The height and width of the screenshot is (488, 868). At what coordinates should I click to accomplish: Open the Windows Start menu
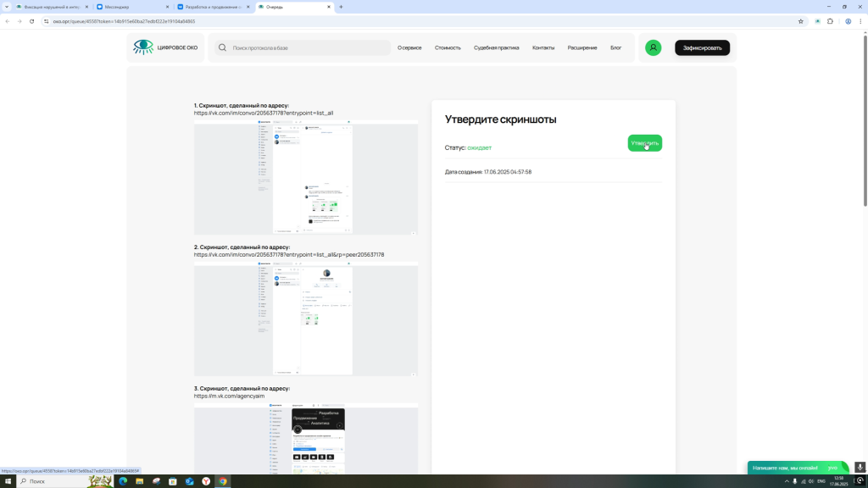tap(9, 481)
